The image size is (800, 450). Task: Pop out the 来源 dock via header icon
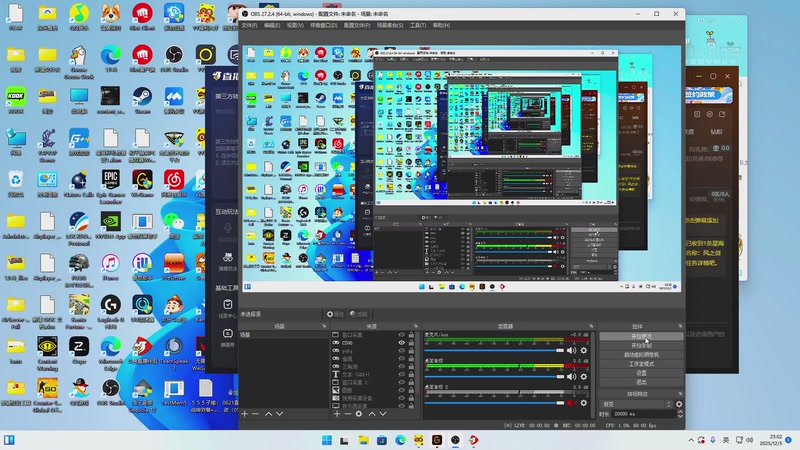point(415,326)
